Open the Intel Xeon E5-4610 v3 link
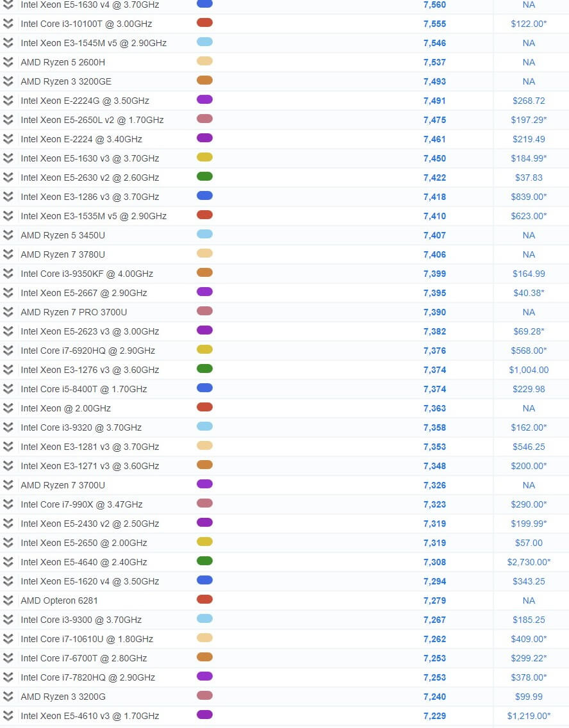The width and height of the screenshot is (569, 728). pyautogui.click(x=90, y=716)
